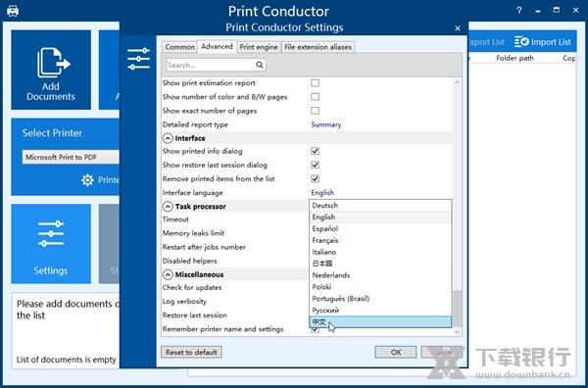Select Deutsch language
The width and height of the screenshot is (588, 388).
click(x=380, y=206)
